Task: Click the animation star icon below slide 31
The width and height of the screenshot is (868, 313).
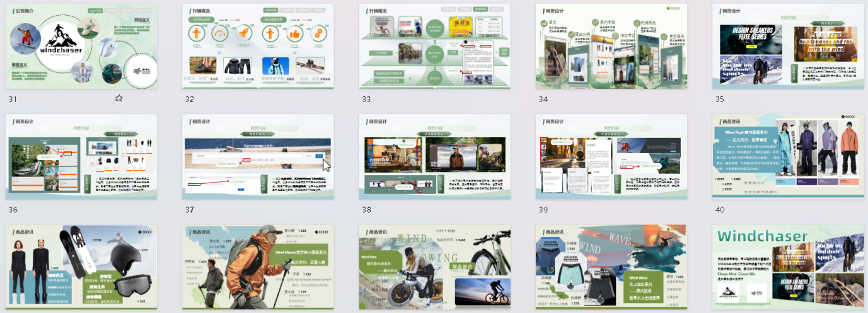Action: coord(119,98)
